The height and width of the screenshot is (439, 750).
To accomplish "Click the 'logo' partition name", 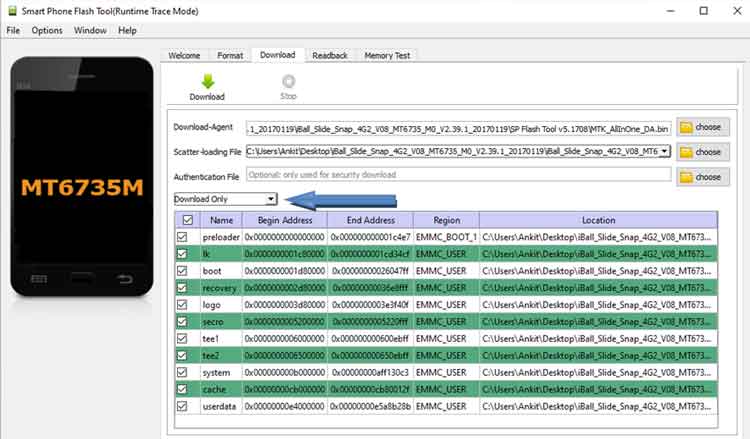I will pos(211,305).
